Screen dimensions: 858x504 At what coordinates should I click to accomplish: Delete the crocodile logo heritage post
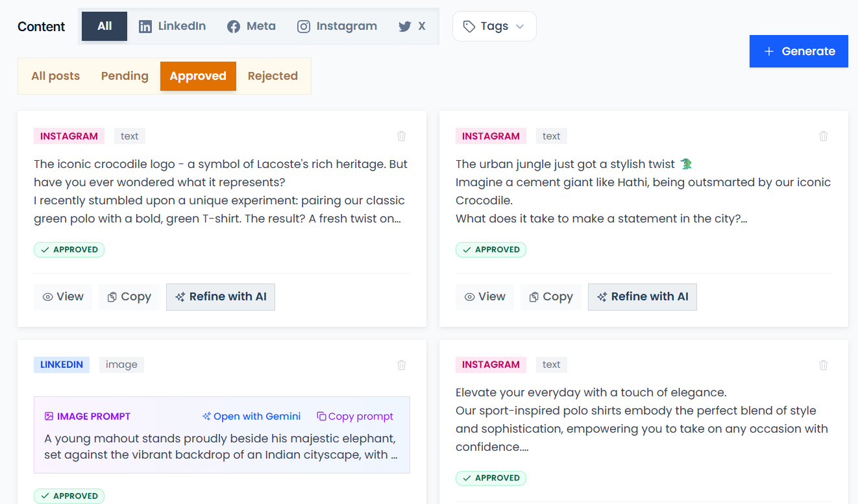pyautogui.click(x=402, y=136)
